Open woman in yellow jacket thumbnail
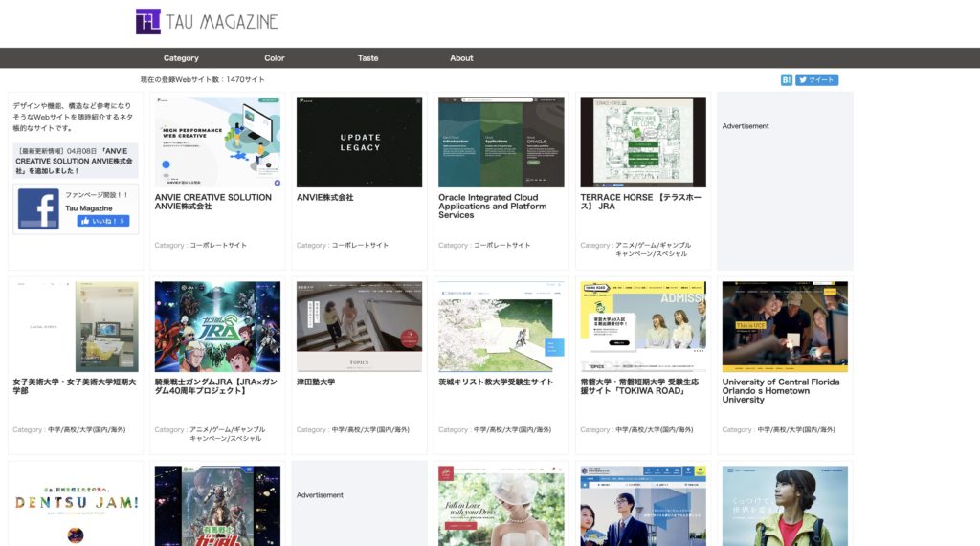 tap(785, 506)
